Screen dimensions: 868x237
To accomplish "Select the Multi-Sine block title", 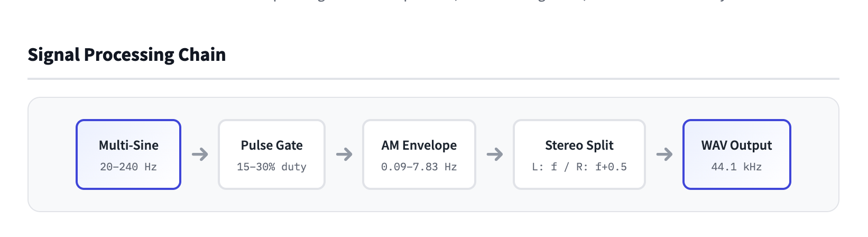I will click(128, 145).
